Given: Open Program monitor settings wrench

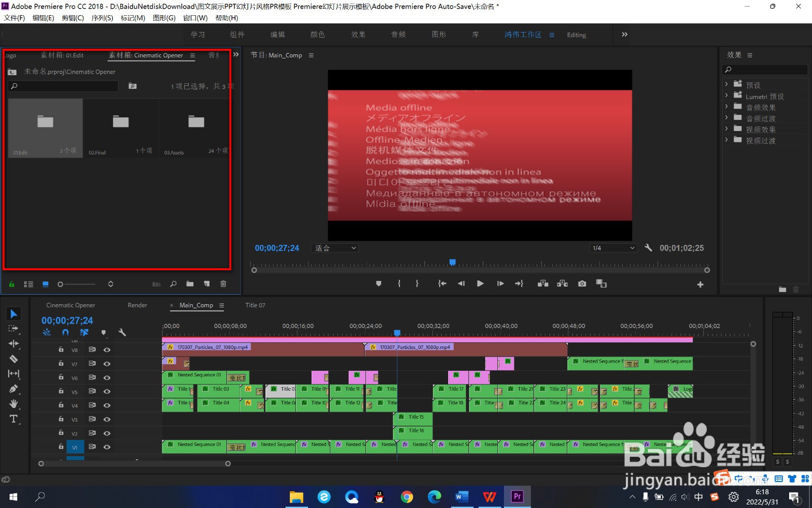Looking at the screenshot, I should pyautogui.click(x=648, y=248).
